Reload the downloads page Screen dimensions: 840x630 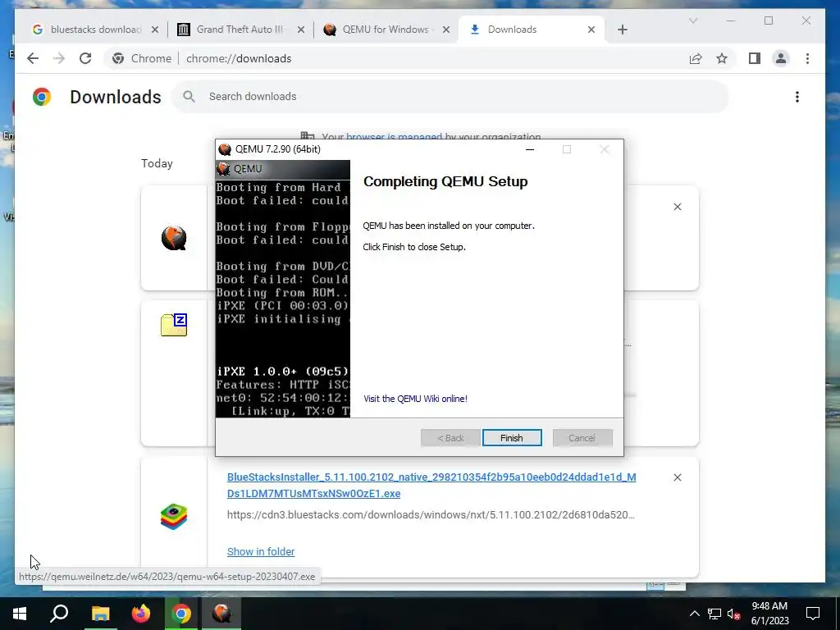click(x=85, y=58)
